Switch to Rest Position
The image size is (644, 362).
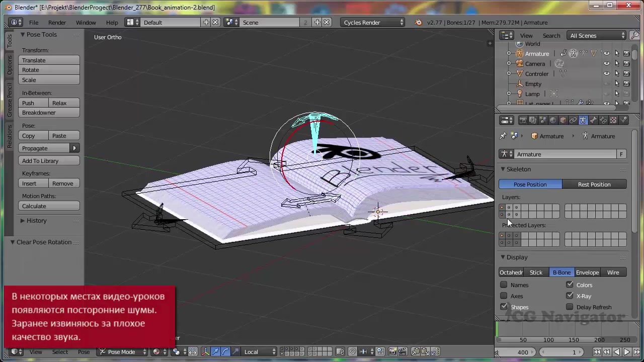(x=594, y=184)
